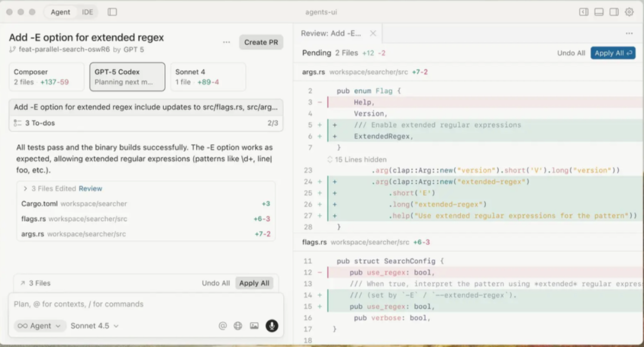Switch to Agent mode in the segmented control

tap(60, 11)
